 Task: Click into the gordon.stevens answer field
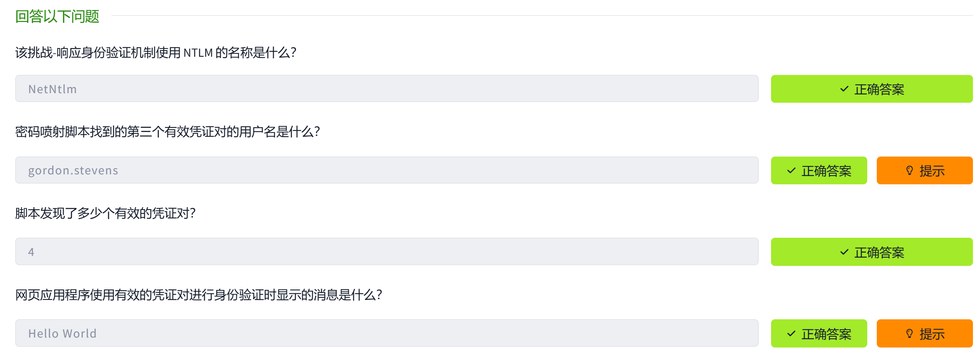tap(386, 170)
